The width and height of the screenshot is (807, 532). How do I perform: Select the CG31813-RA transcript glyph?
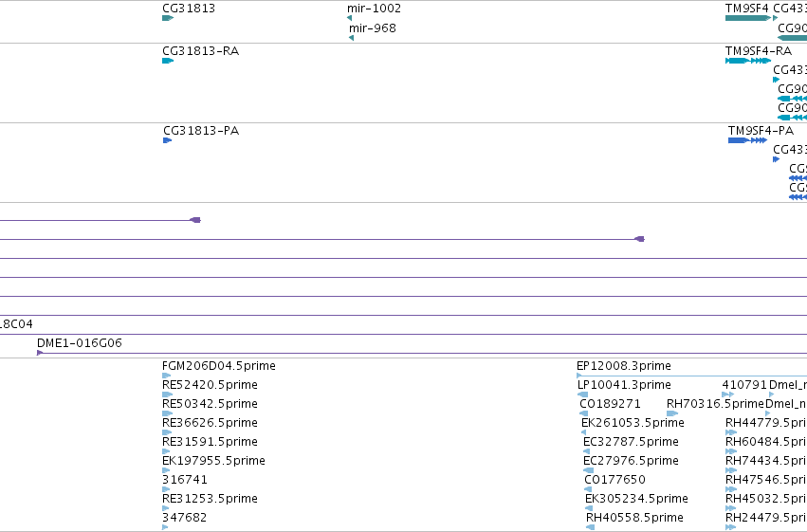tap(168, 61)
